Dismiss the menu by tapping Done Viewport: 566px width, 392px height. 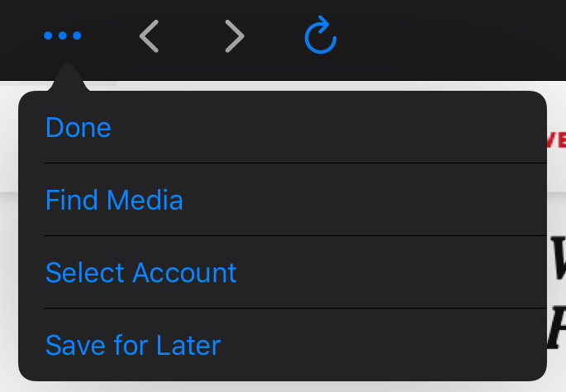[x=78, y=127]
